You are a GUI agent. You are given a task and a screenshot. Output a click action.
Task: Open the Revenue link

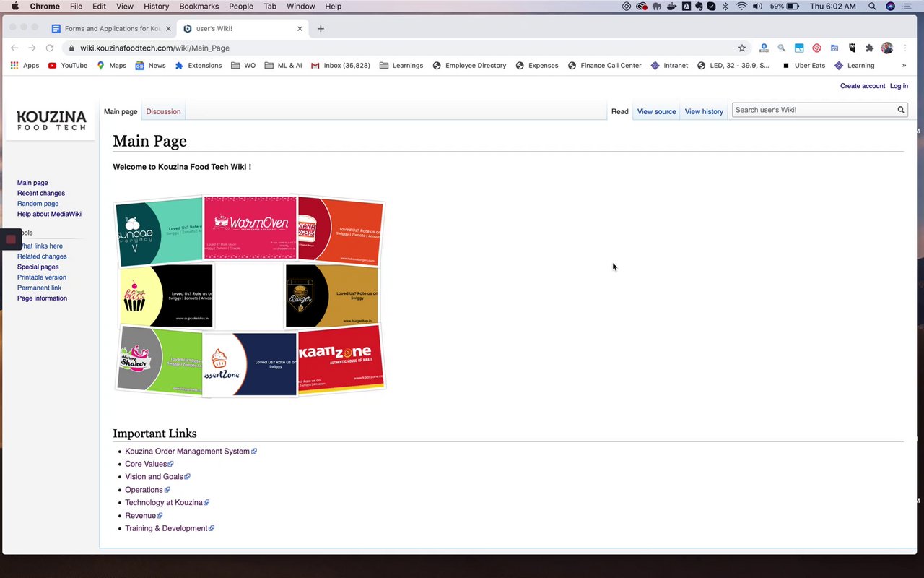(x=144, y=515)
